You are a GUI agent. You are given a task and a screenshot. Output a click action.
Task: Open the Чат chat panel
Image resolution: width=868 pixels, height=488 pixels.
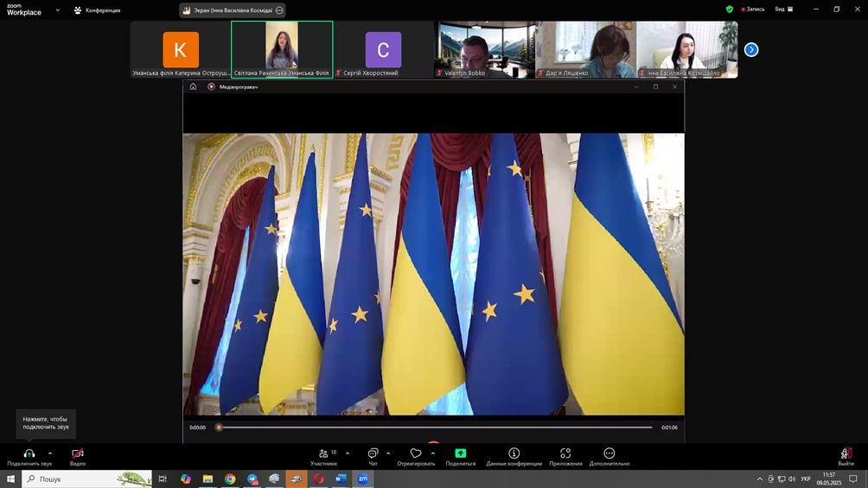[373, 453]
